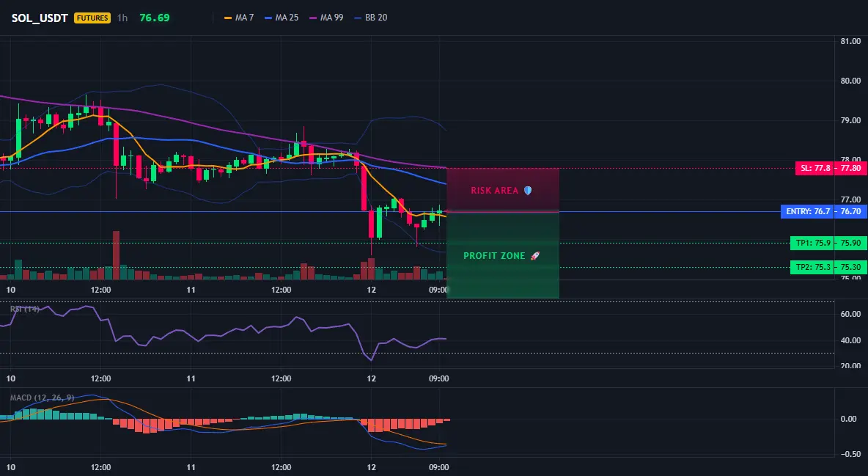Screen dimensions: 868x476
Task: Click the MACD (12, 26, 9) indicator label
Action: pyautogui.click(x=42, y=398)
